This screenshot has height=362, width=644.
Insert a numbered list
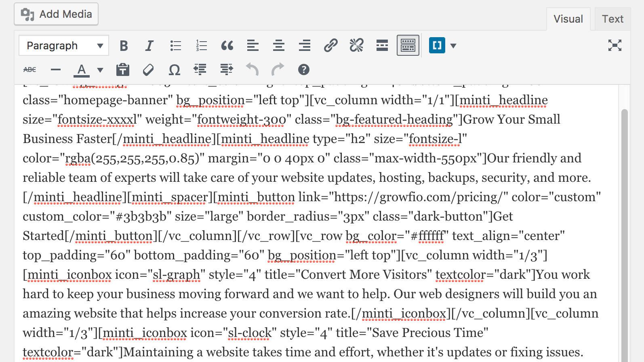[201, 46]
